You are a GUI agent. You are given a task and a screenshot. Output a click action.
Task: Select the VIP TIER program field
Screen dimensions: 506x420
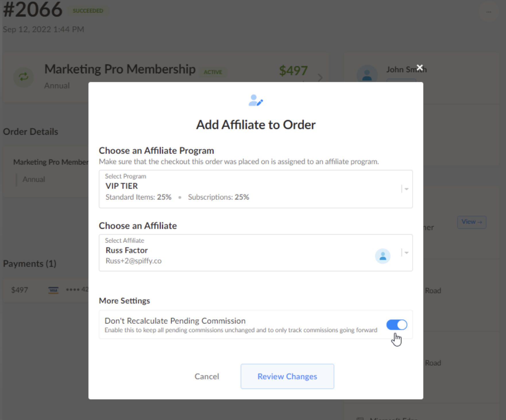tap(256, 189)
